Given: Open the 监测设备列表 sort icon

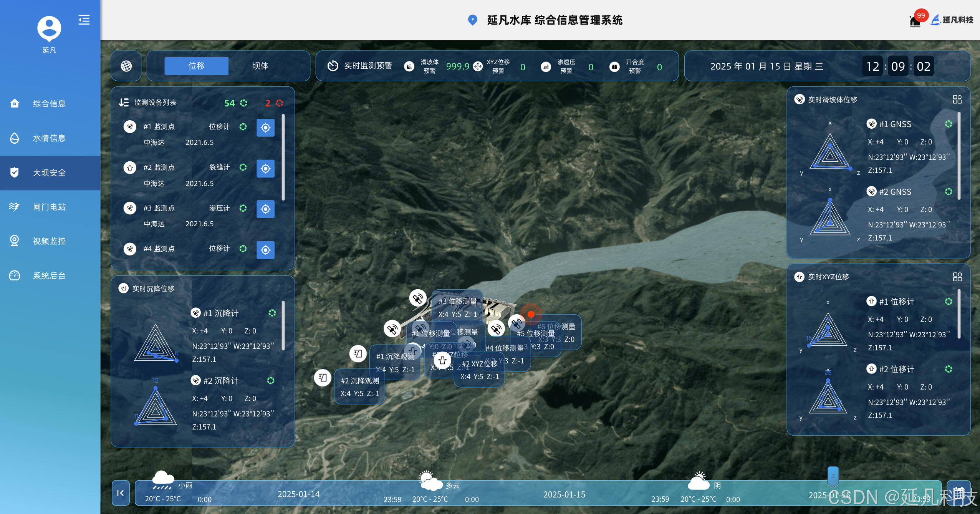Looking at the screenshot, I should pos(124,103).
